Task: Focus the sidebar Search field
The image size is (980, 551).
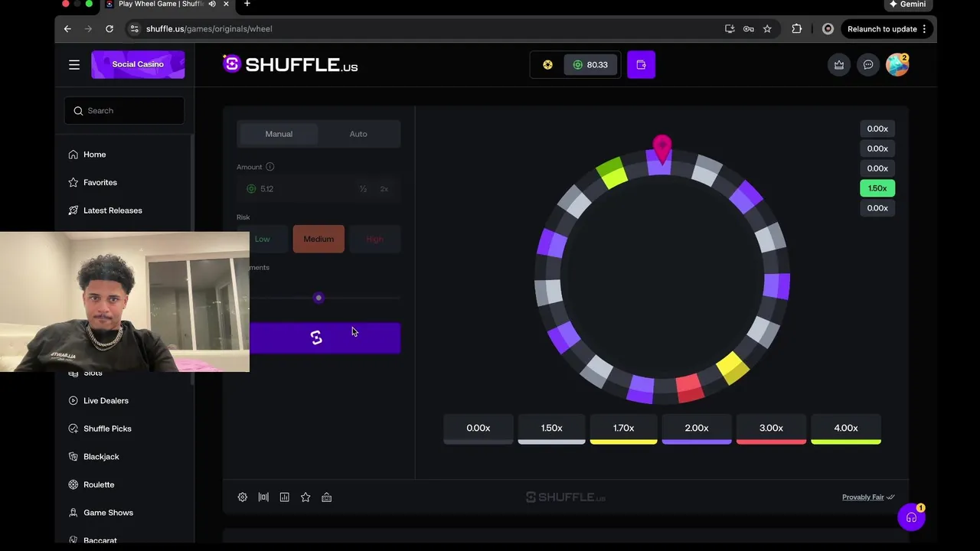Action: click(x=124, y=111)
